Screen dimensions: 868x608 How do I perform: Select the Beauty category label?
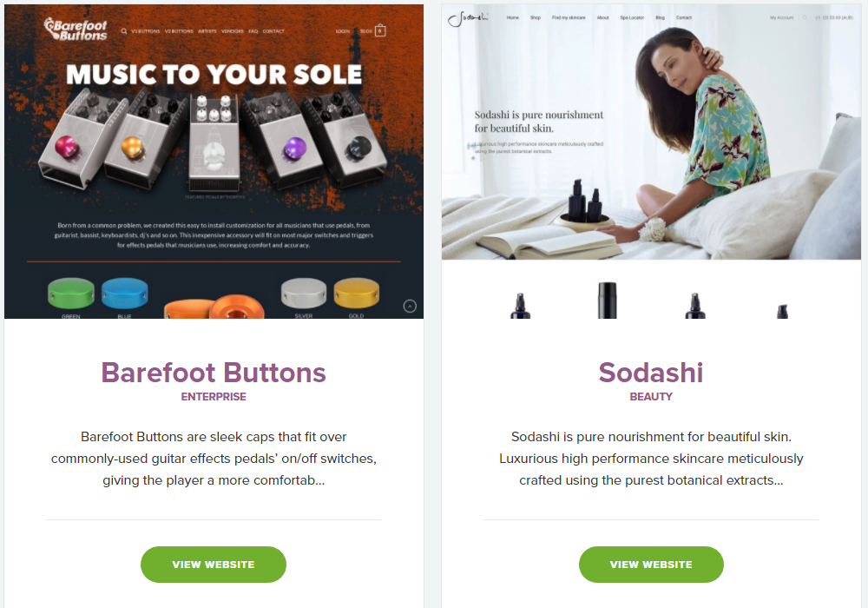click(651, 396)
